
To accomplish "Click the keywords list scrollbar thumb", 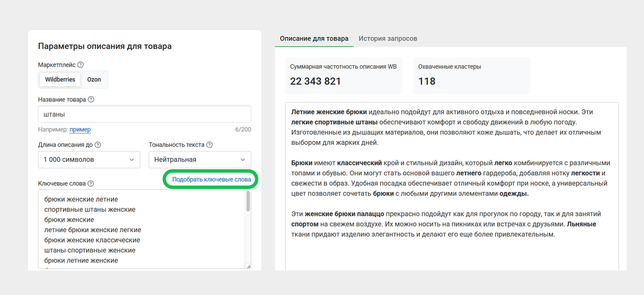I will (x=248, y=201).
